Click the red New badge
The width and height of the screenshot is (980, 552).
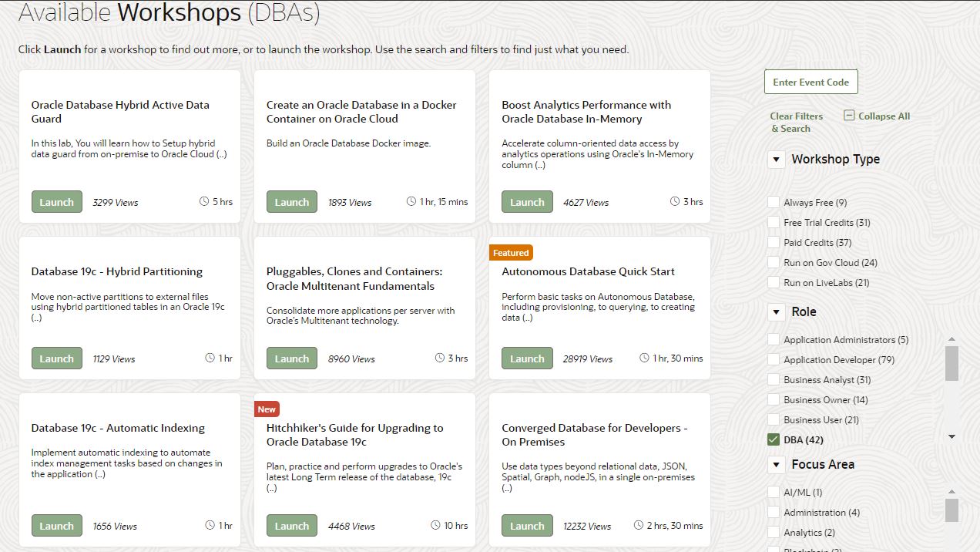(x=267, y=409)
